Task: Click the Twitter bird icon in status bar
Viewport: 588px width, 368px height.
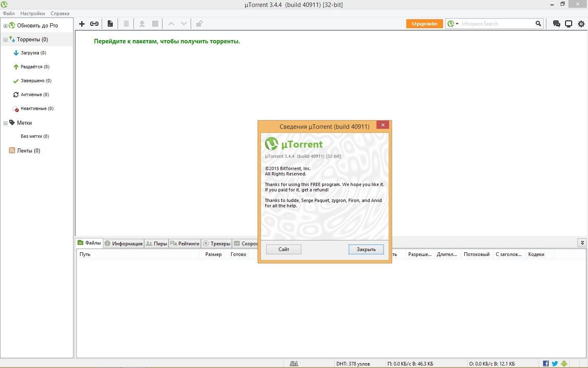Action: click(555, 364)
